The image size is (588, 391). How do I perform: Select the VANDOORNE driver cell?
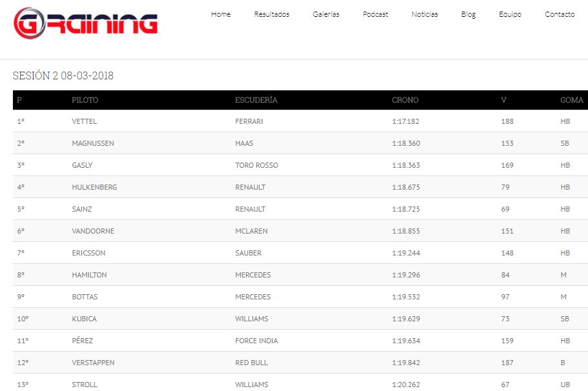pos(93,231)
